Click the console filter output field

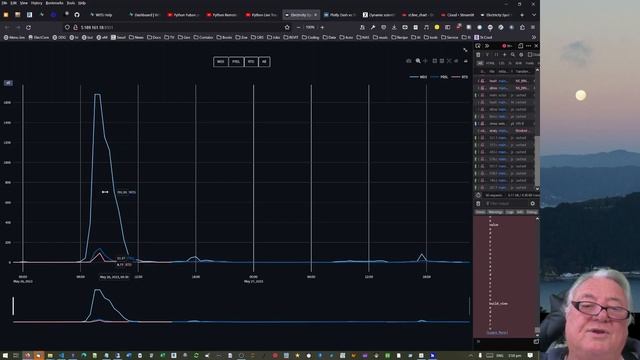click(507, 203)
